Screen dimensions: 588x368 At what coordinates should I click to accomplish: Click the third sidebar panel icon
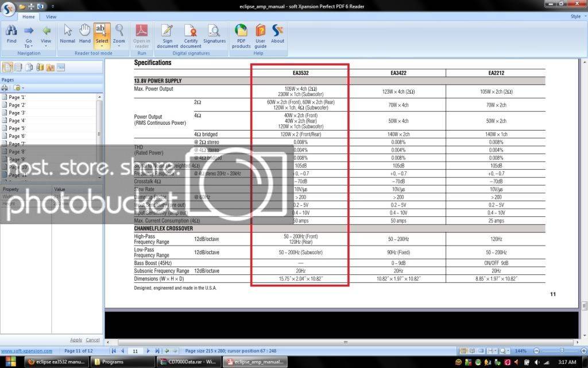coord(29,67)
